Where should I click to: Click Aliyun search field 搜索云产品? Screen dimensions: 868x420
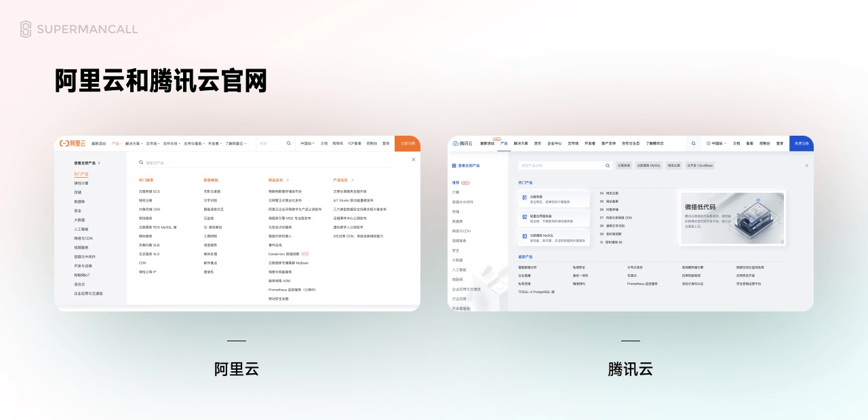point(265,163)
